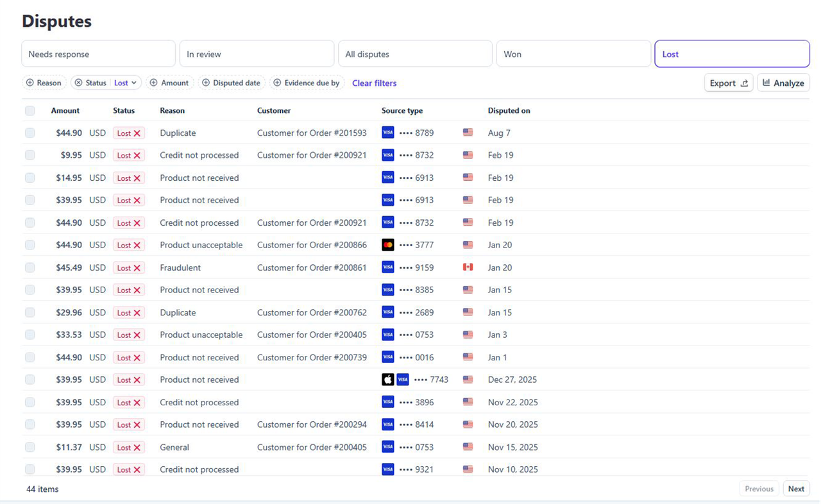Click the Mastercard icon for card 3777
The width and height of the screenshot is (821, 504).
coord(388,245)
